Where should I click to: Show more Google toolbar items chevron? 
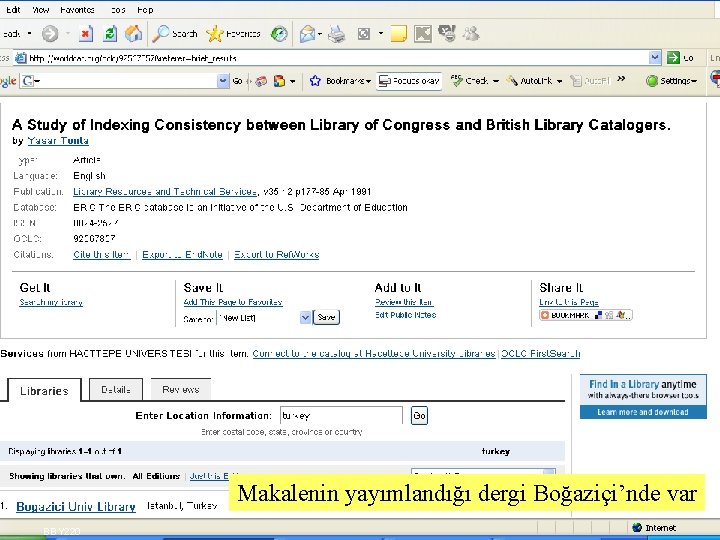pos(621,79)
